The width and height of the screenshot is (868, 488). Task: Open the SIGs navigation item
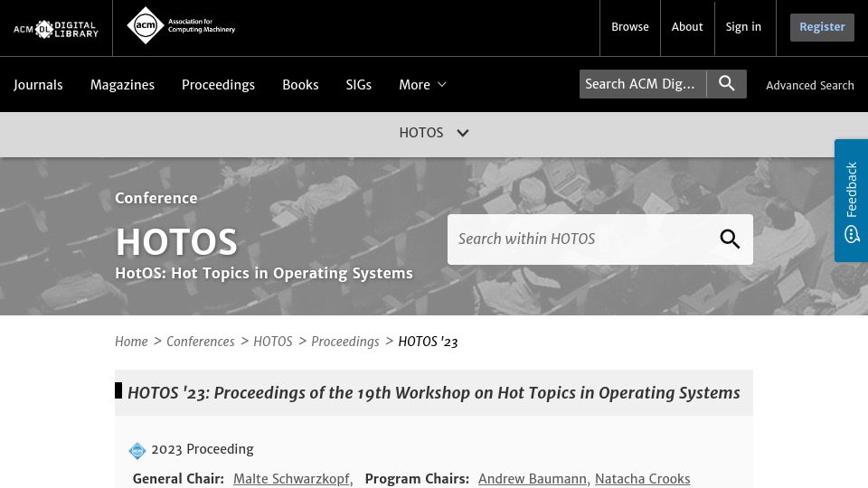[359, 85]
